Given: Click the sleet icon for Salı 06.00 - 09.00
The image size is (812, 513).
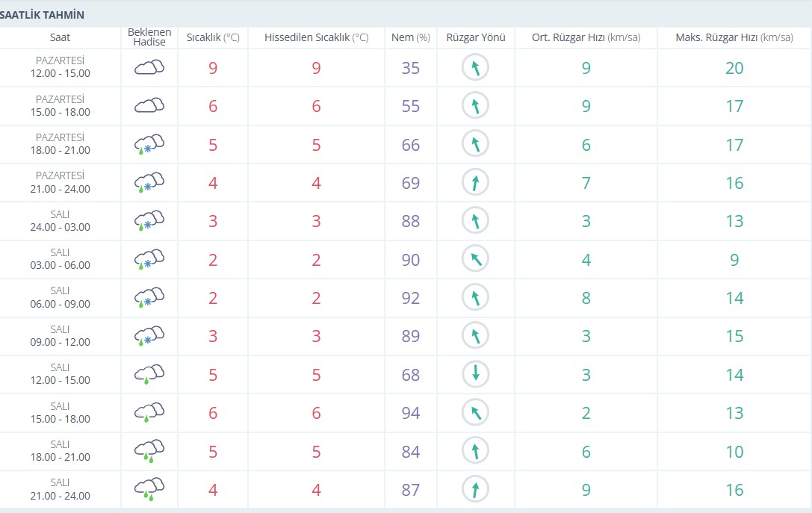Looking at the screenshot, I should (149, 297).
